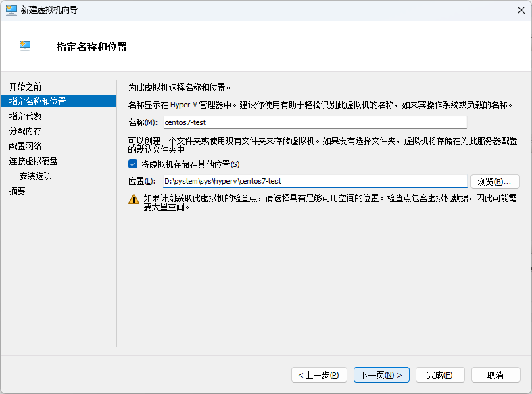Viewport: 532px width, 394px height.
Task: Click the yellow warning triangle icon
Action: click(134, 199)
